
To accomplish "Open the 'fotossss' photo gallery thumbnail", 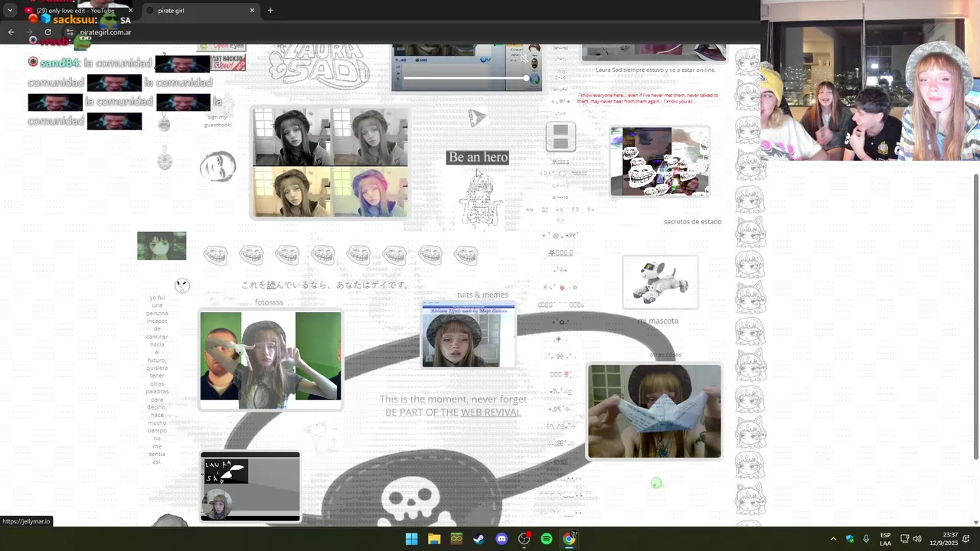I will pyautogui.click(x=270, y=360).
